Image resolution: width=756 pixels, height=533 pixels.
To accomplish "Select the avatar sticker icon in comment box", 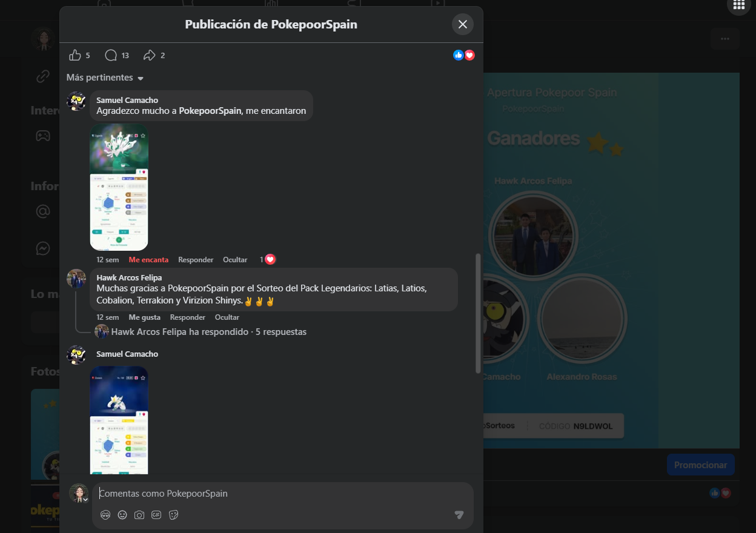I will pyautogui.click(x=104, y=515).
